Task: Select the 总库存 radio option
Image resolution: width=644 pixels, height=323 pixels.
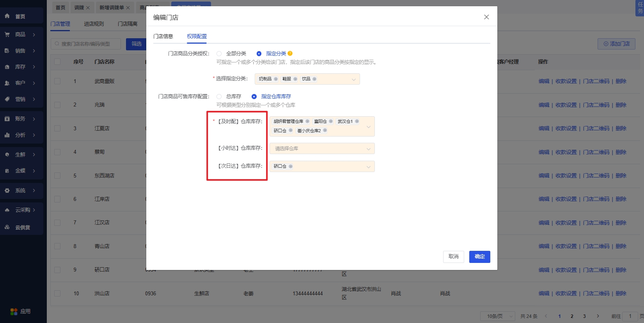Action: tap(219, 96)
